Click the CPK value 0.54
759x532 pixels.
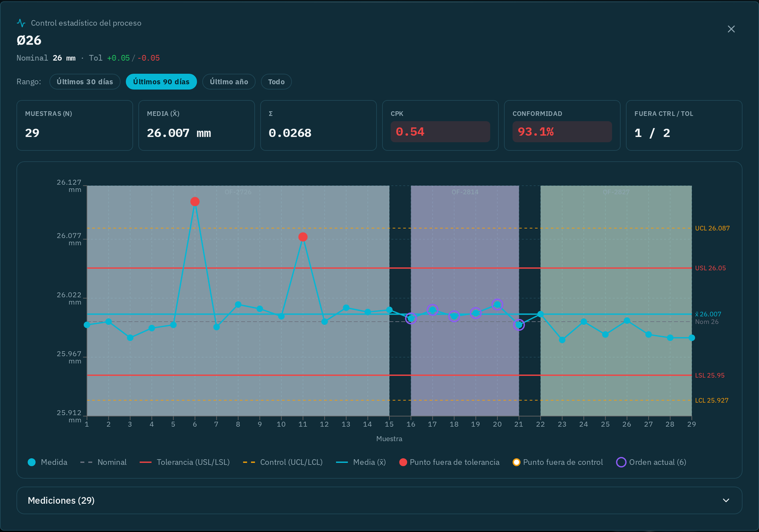440,132
